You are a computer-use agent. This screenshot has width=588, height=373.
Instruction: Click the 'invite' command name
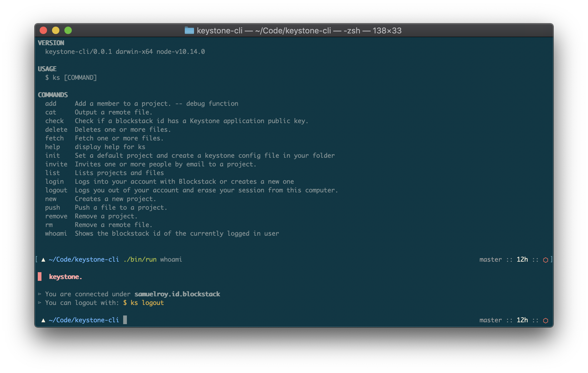tap(56, 164)
